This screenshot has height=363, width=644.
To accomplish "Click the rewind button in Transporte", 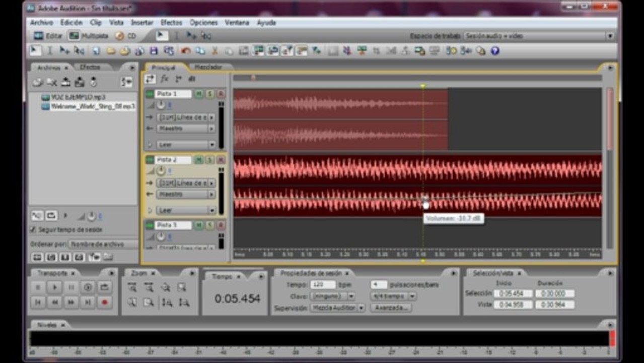I will [x=55, y=302].
